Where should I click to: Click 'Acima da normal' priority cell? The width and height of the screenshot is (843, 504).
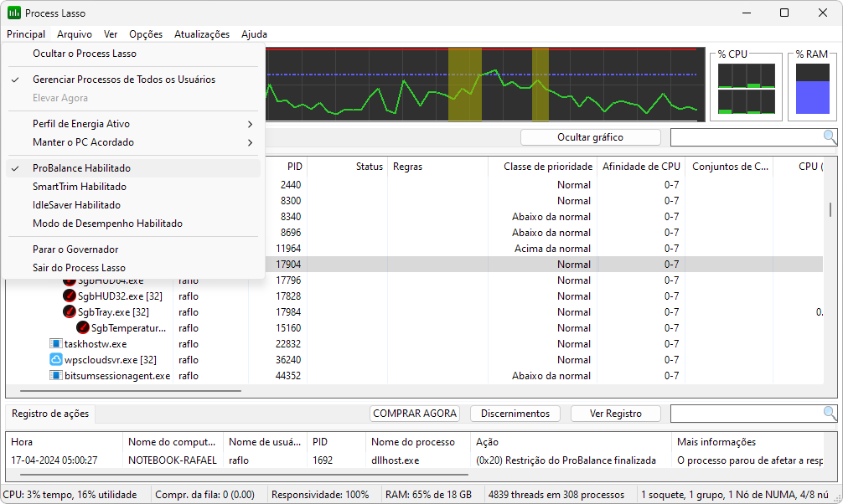click(x=552, y=249)
